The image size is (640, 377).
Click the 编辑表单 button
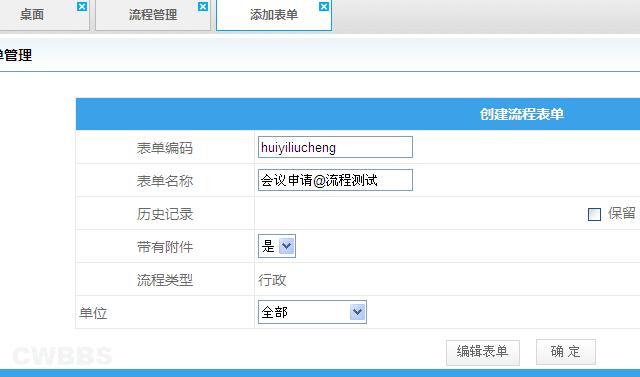coord(482,352)
